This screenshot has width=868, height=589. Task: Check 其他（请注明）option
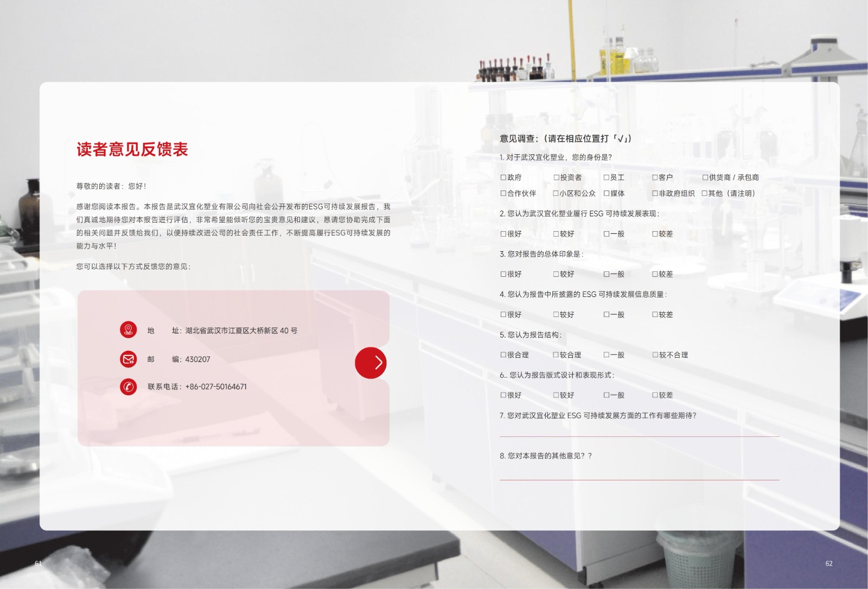705,193
